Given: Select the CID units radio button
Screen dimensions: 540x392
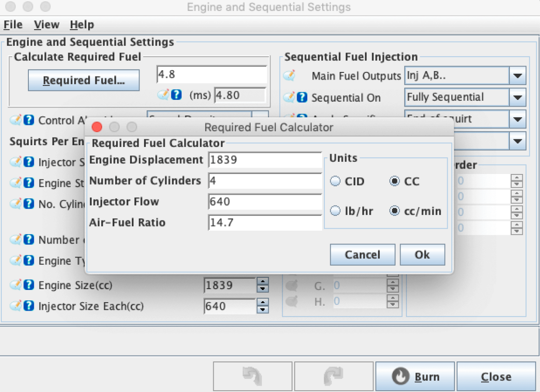Looking at the screenshot, I should 335,181.
